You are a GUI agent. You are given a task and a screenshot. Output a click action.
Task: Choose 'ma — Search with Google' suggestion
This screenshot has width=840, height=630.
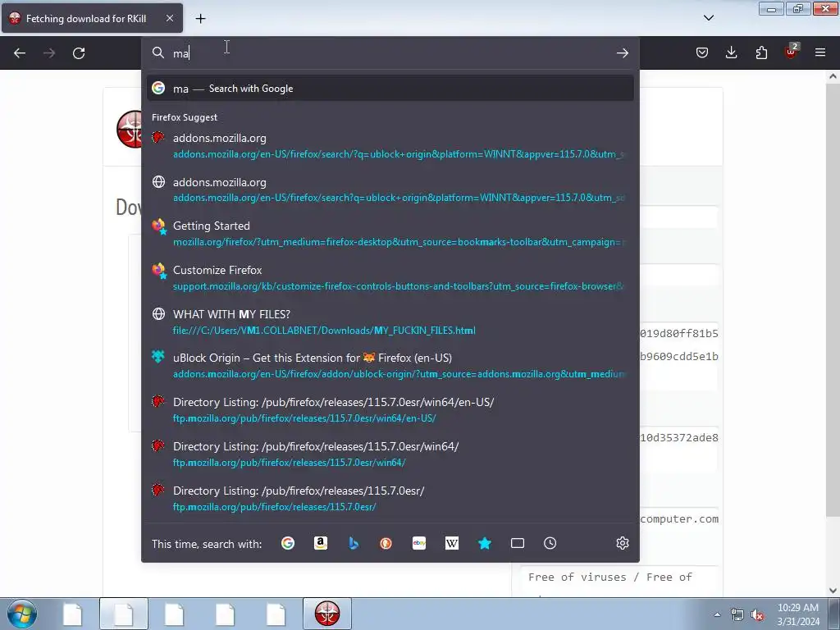(x=390, y=89)
